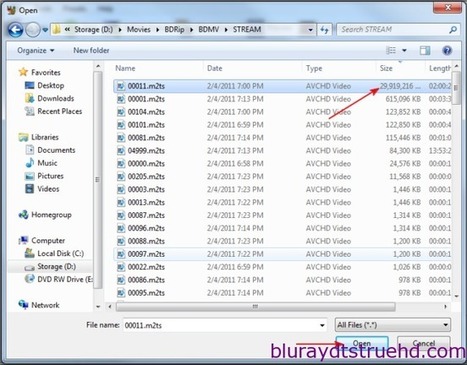The width and height of the screenshot is (467, 365).
Task: Open the Organize menu
Action: tap(36, 51)
